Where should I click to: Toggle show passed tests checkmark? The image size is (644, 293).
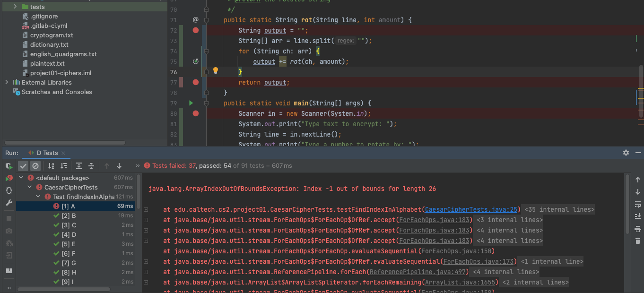tap(23, 166)
